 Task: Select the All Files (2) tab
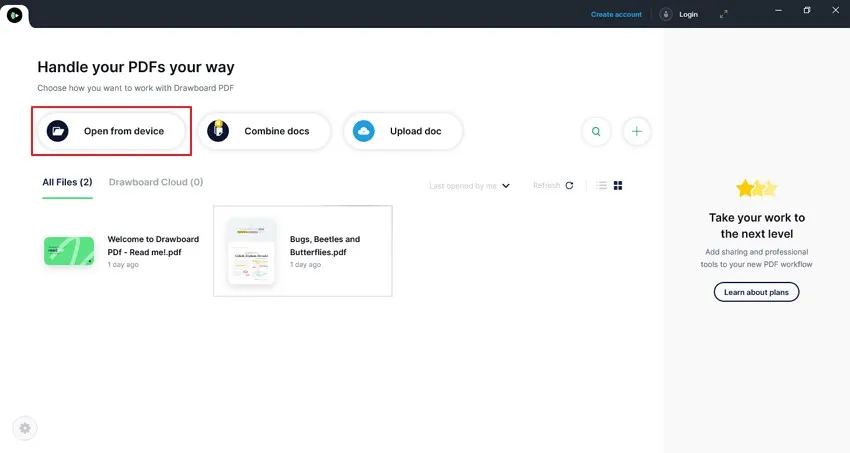coord(67,183)
